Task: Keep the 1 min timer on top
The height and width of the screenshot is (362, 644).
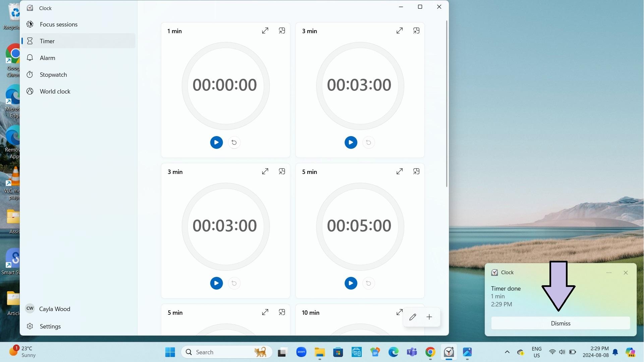Action: [x=282, y=31]
